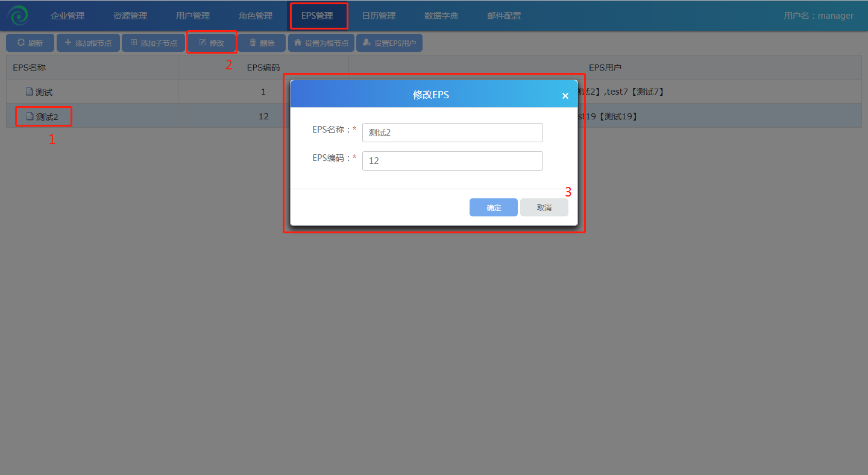Screen dimensions: 868x475
Task: Click 设置为根节点 home button
Action: [321, 43]
